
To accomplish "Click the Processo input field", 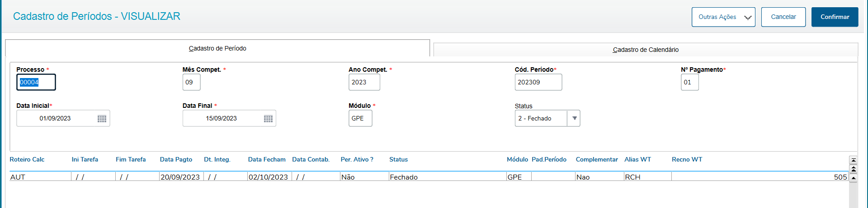I will pyautogui.click(x=36, y=82).
